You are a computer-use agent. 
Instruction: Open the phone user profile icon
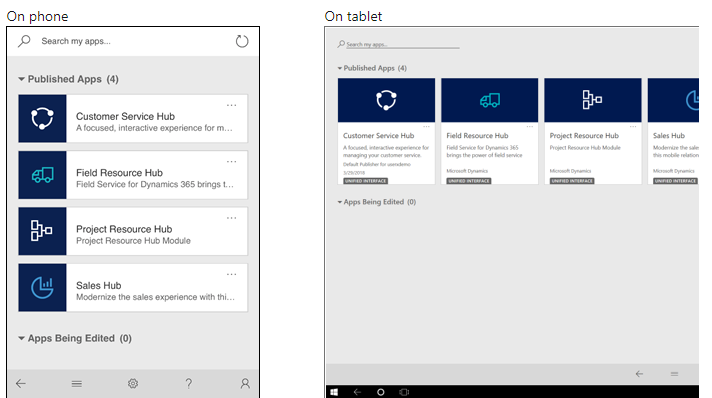tap(245, 384)
